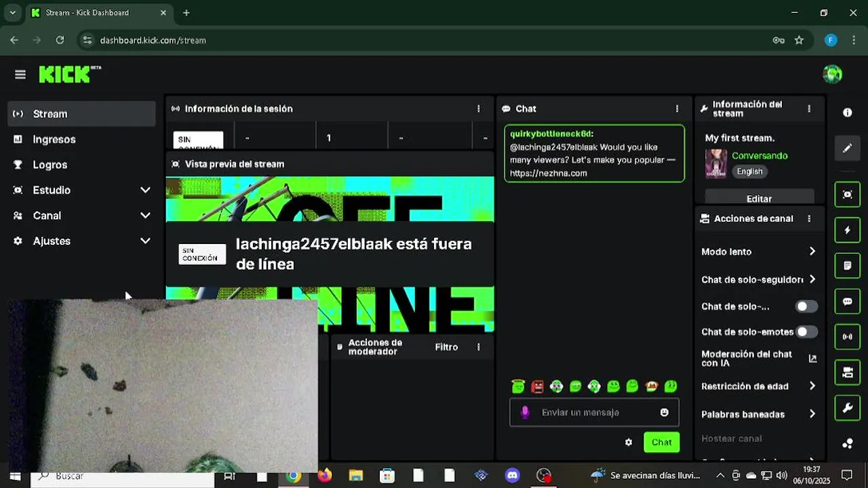Insert the mushroom-hat emote
The image size is (868, 488).
tap(652, 386)
